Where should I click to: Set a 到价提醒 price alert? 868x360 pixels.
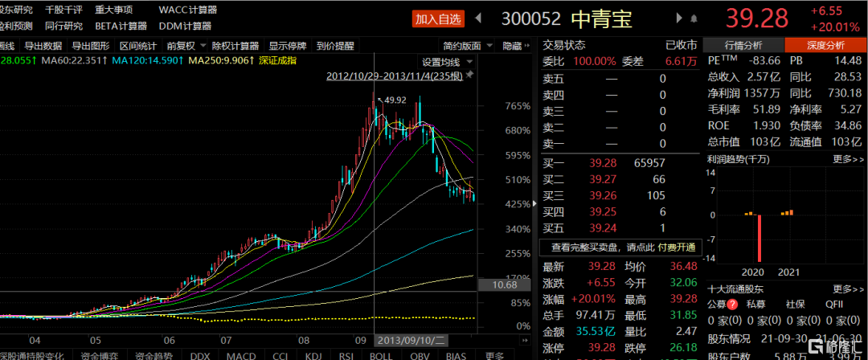335,46
